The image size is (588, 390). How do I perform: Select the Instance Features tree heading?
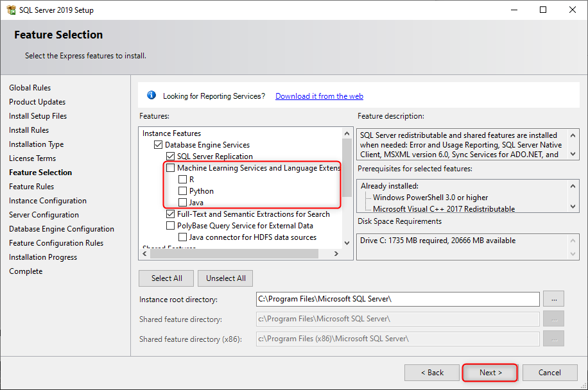point(171,133)
